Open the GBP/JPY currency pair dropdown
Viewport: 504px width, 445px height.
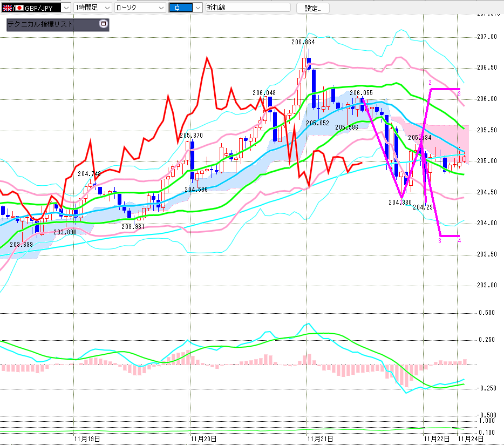[x=66, y=8]
